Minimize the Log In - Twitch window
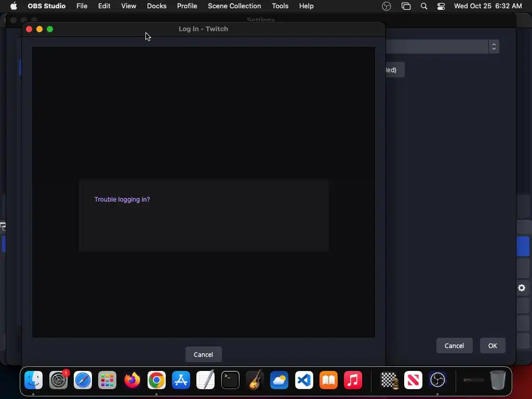Screen dimensions: 532x399 [39, 29]
